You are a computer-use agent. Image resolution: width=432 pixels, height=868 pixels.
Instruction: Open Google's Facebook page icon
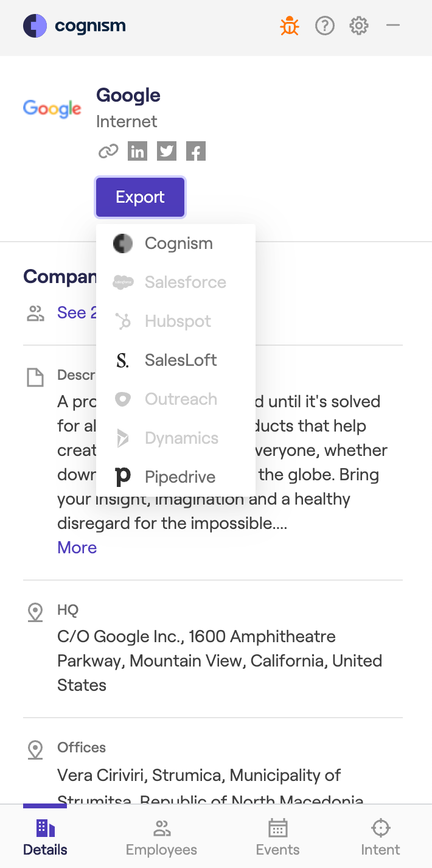coord(196,151)
